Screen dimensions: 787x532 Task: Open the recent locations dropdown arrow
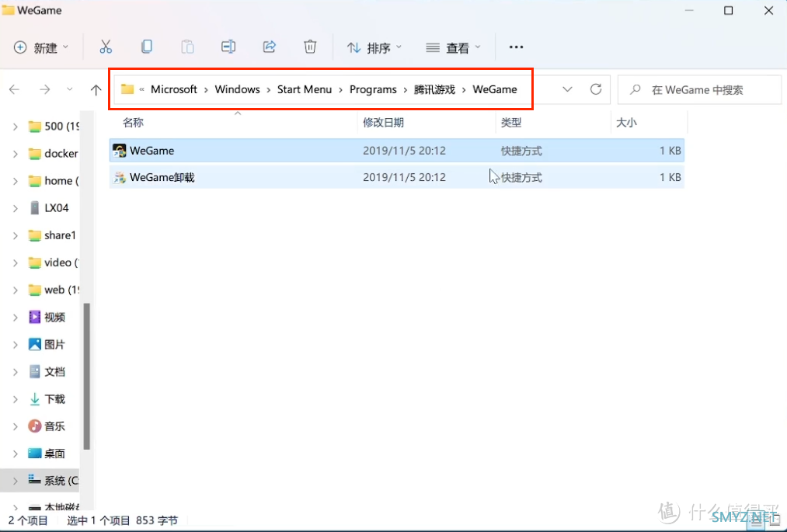point(69,90)
